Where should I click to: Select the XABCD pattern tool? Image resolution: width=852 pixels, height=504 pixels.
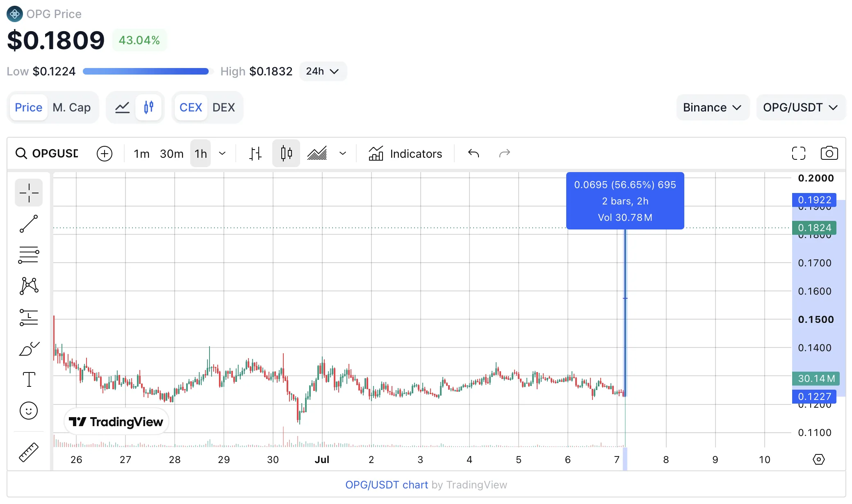29,286
